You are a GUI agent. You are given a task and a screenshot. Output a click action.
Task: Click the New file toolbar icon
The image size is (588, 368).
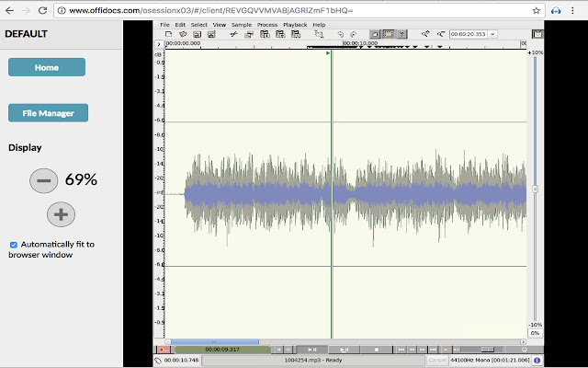pos(169,34)
